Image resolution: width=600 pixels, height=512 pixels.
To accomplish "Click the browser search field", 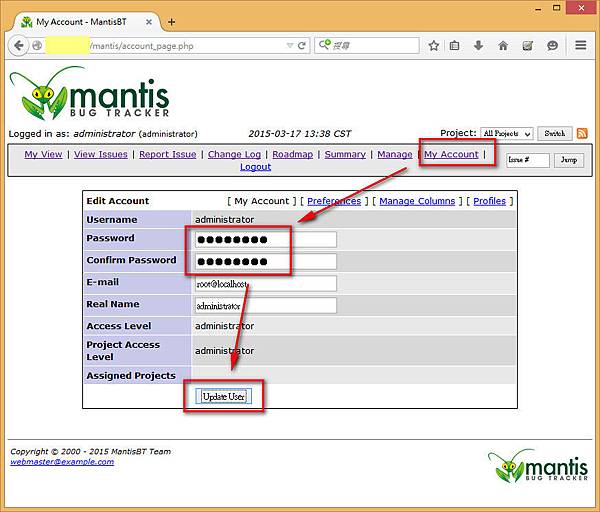I will click(367, 46).
